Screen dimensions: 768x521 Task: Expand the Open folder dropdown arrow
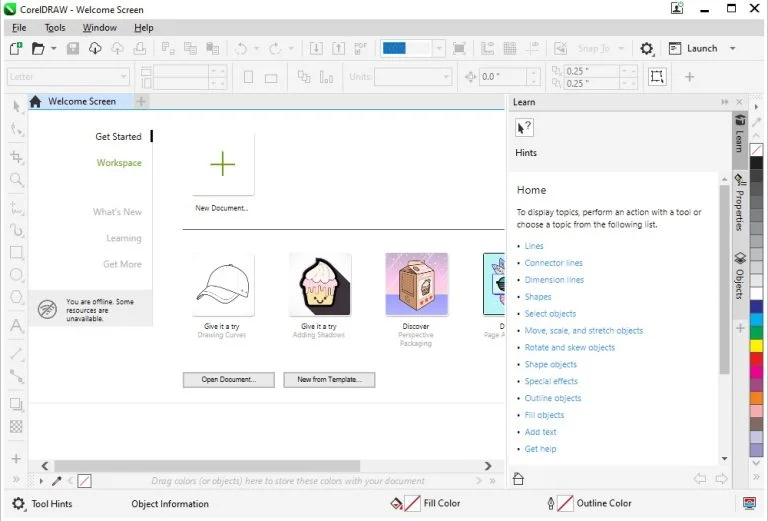coord(53,48)
